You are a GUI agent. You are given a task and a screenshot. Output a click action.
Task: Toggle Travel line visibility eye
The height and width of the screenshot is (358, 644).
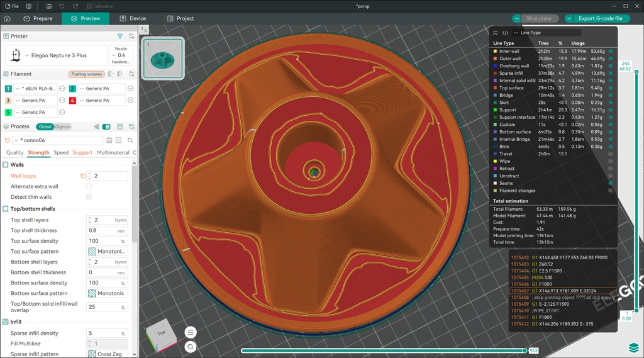[x=611, y=154]
